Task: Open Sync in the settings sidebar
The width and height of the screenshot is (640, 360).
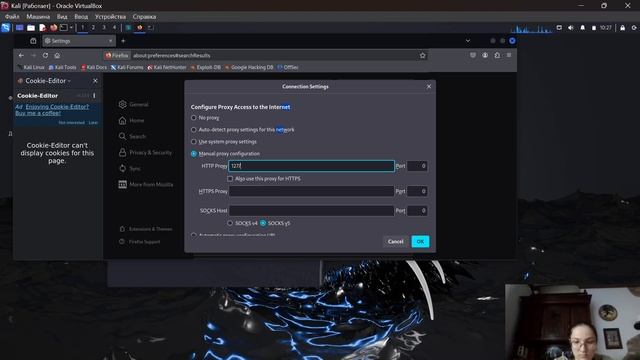Action: (x=130, y=168)
